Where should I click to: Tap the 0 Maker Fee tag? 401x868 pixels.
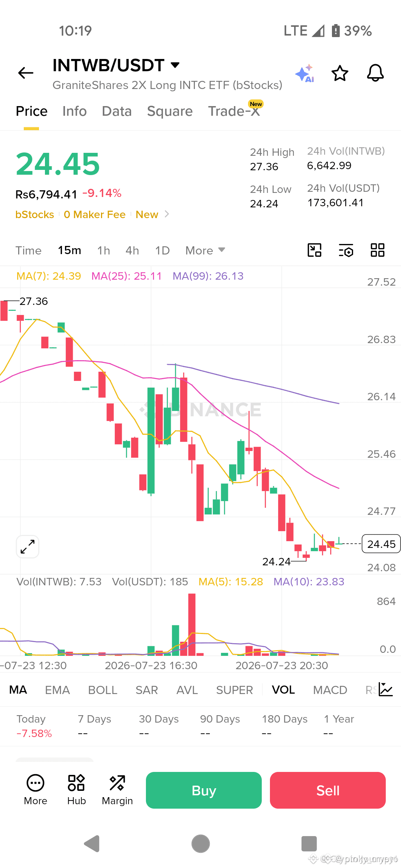click(95, 214)
